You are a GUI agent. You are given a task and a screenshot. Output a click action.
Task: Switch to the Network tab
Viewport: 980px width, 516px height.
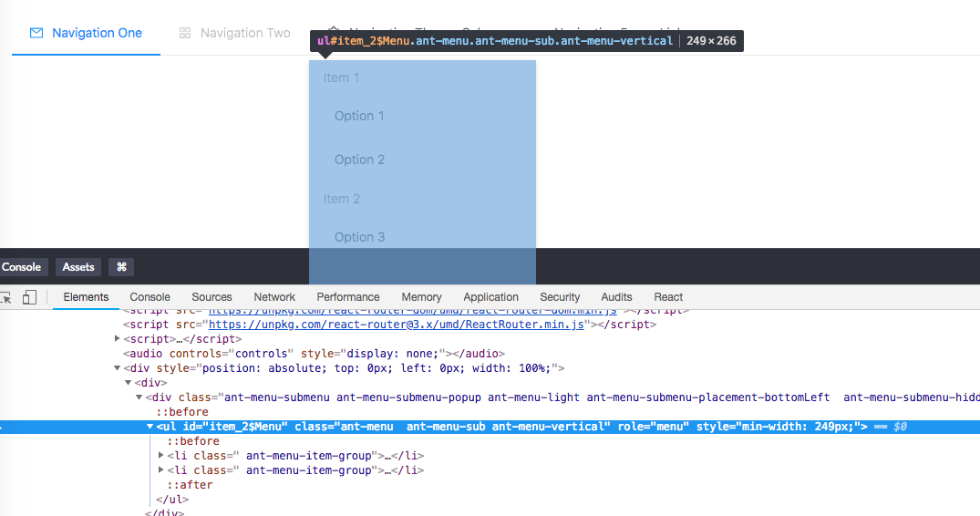pos(274,297)
